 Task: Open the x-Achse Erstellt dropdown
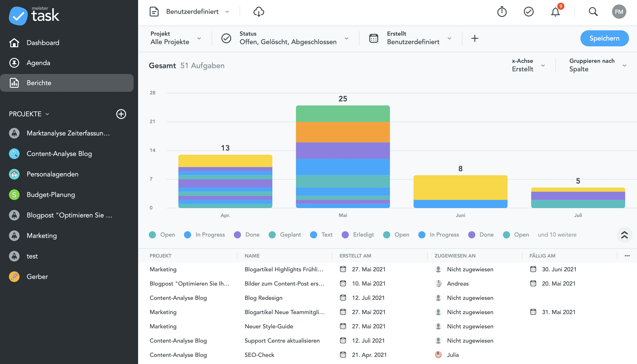click(529, 65)
